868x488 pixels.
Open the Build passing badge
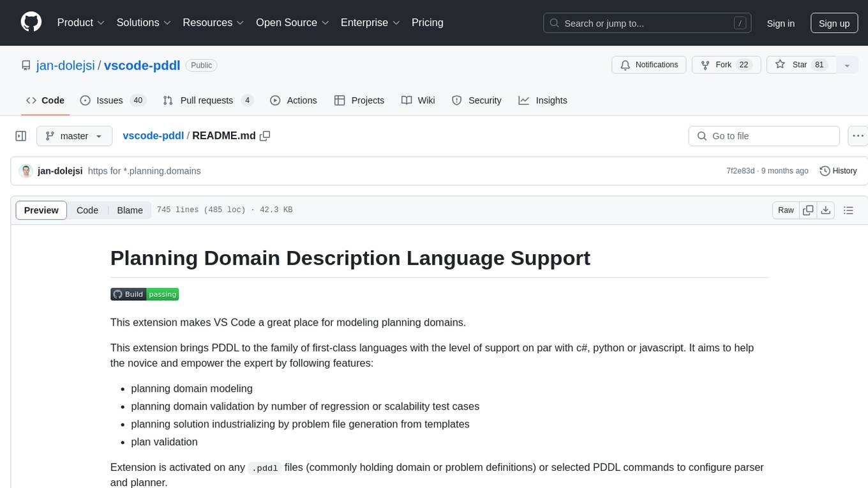[144, 294]
